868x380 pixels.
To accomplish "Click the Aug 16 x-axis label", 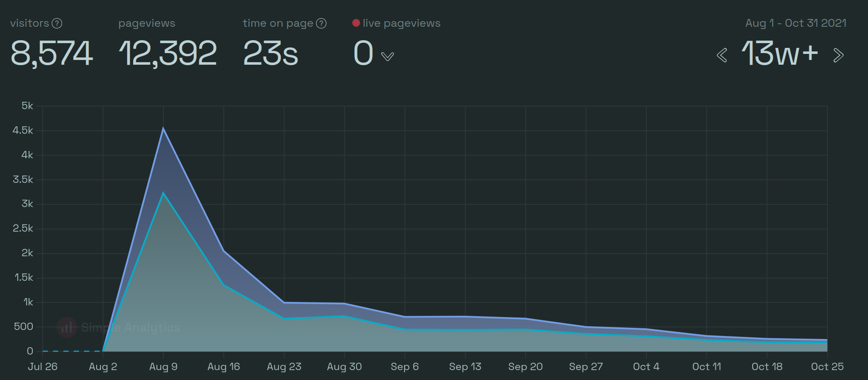I will [x=223, y=367].
